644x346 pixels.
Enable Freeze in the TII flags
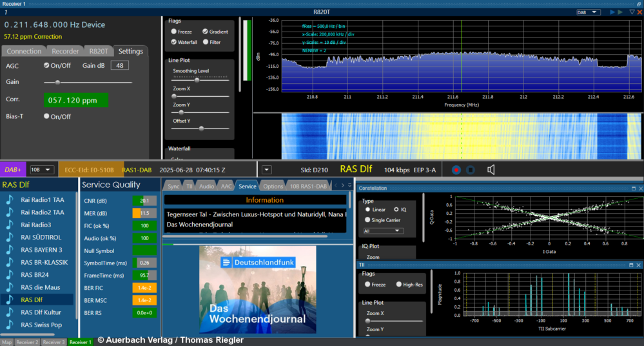click(x=367, y=284)
